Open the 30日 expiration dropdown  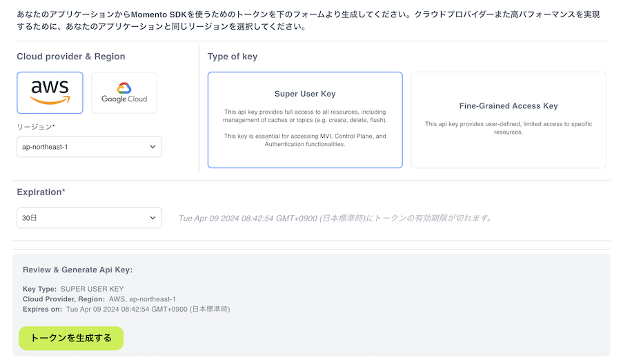click(89, 218)
